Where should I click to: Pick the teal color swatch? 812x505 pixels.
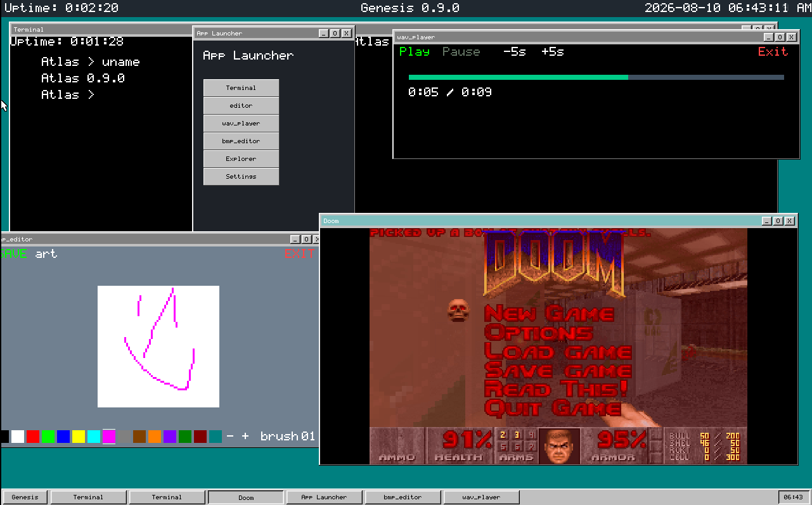click(x=216, y=437)
